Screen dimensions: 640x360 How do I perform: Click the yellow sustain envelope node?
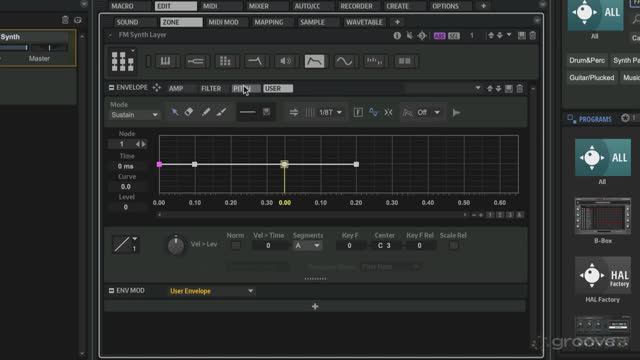click(284, 164)
